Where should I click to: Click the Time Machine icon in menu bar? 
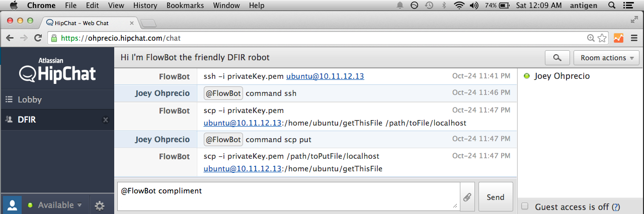429,6
